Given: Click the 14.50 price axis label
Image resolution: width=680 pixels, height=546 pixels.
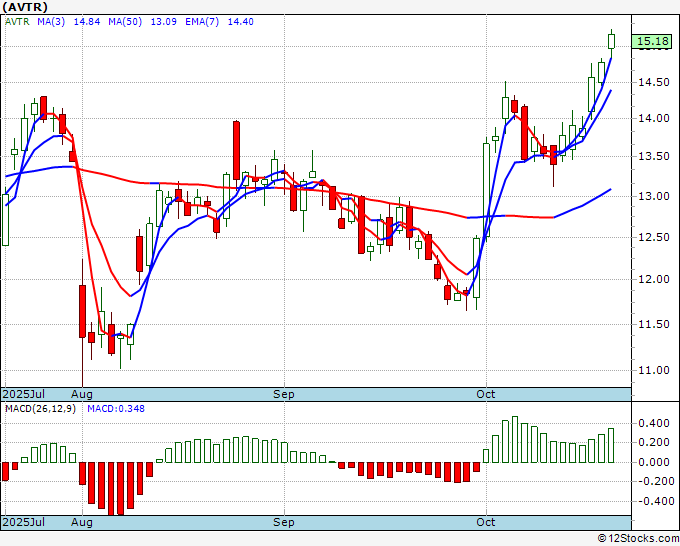Looking at the screenshot, I should click(x=654, y=82).
